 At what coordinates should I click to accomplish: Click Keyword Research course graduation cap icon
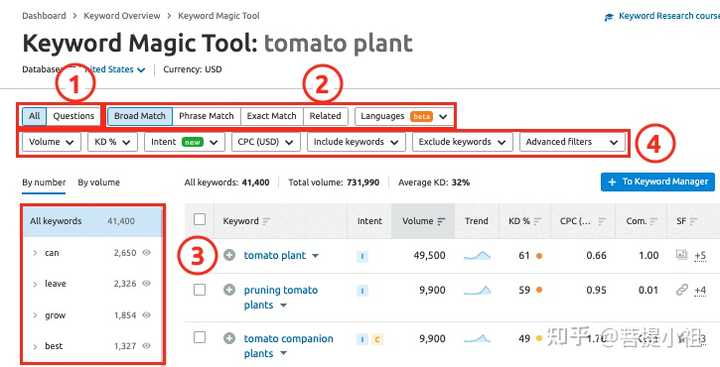[609, 17]
